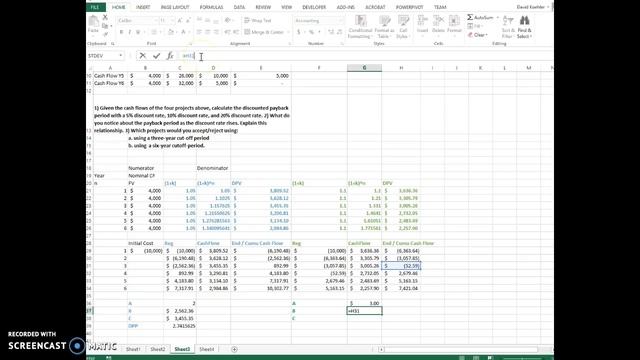
Task: Click the Decrease Indent icon
Action: point(227,32)
